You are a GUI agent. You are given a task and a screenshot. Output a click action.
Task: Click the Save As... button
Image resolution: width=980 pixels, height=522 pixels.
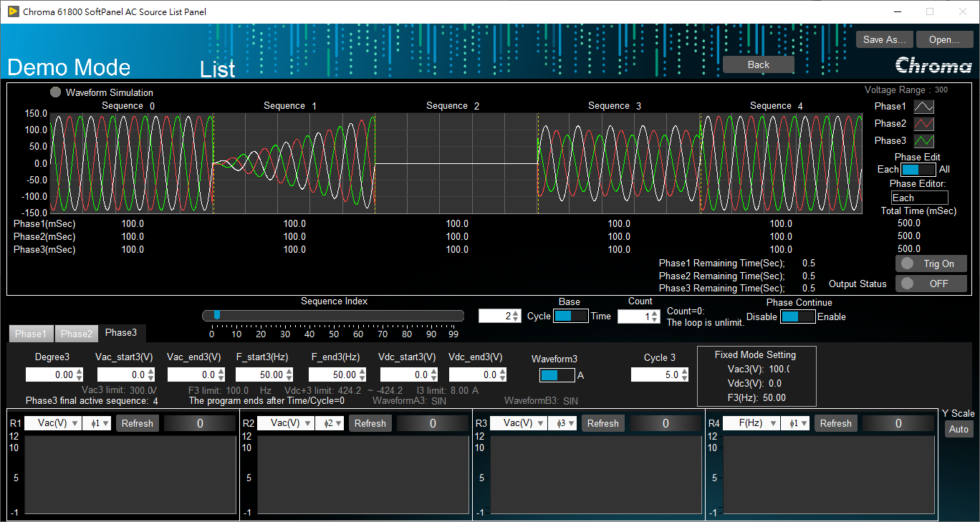(885, 39)
